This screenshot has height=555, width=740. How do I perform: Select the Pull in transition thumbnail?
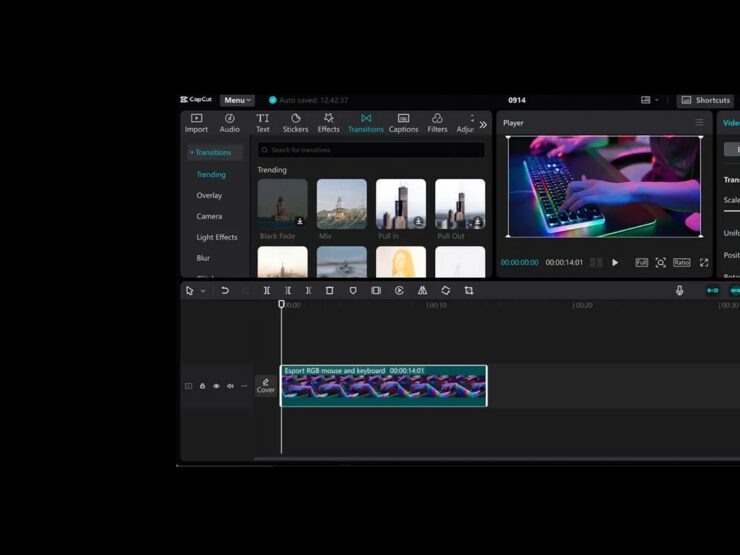click(401, 204)
